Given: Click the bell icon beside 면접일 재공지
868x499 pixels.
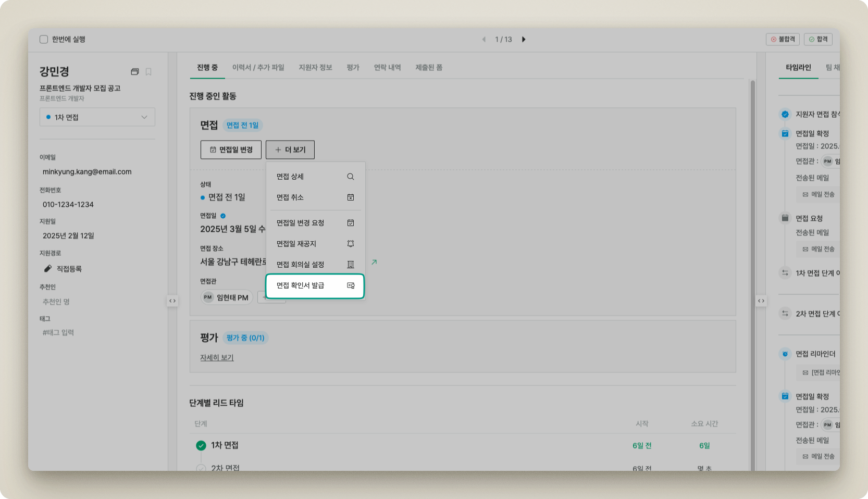Looking at the screenshot, I should (351, 243).
